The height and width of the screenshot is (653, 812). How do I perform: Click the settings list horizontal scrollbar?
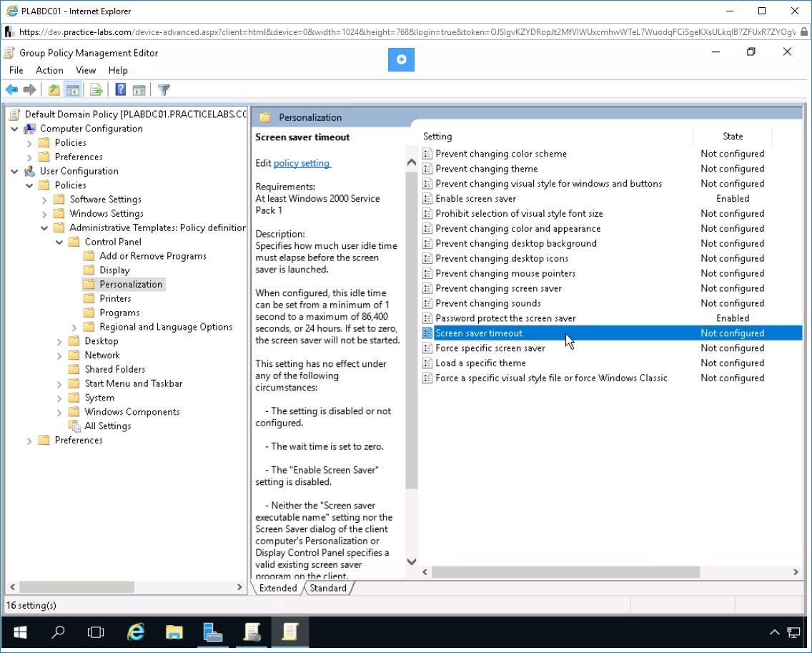tap(565, 572)
